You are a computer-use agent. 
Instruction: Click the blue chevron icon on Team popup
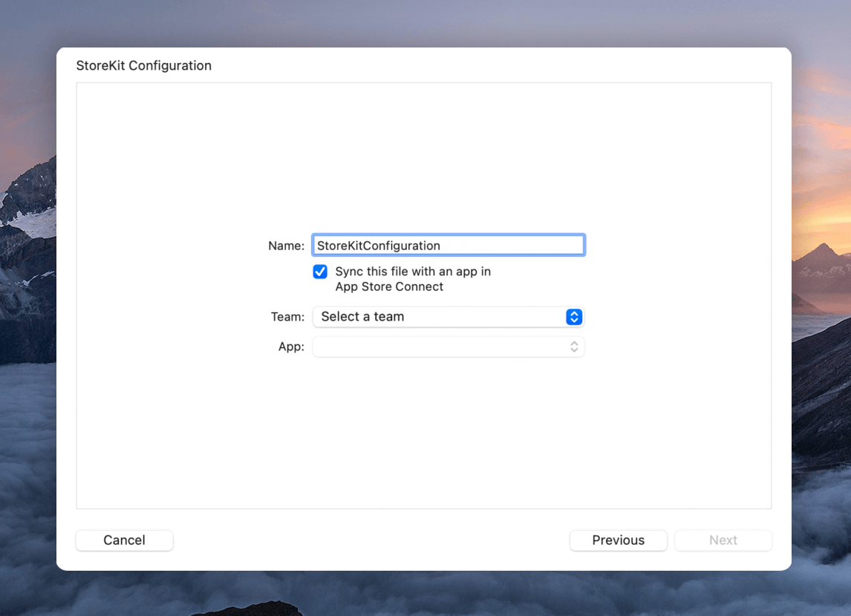tap(573, 316)
